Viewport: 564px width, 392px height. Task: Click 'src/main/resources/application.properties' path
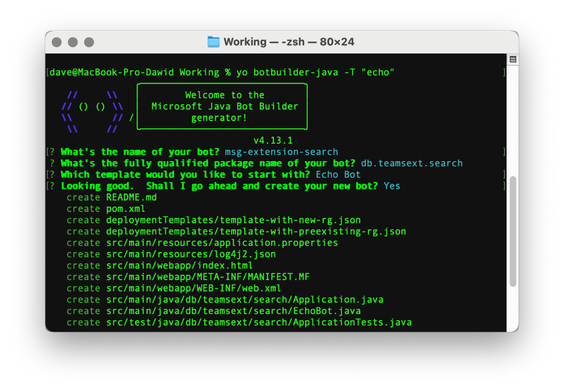click(222, 243)
